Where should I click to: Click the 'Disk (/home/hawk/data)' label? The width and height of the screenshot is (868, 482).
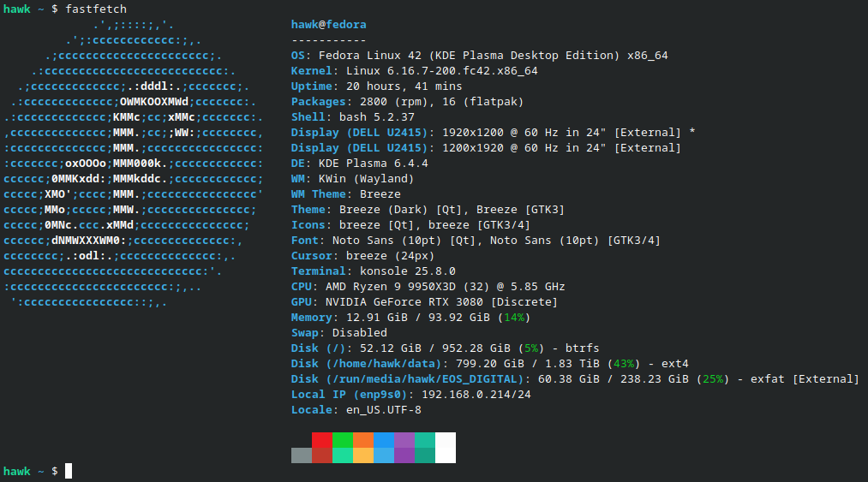(x=367, y=364)
